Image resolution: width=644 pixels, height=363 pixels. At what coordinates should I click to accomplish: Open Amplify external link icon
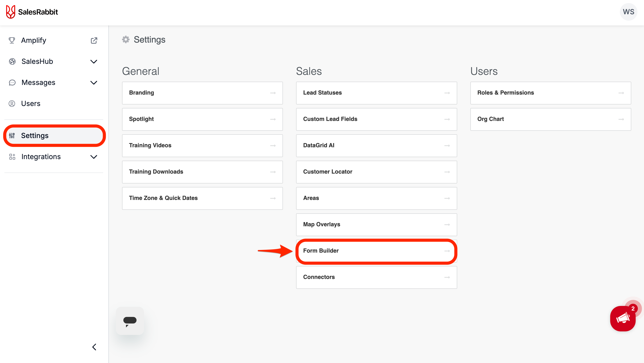tap(94, 41)
